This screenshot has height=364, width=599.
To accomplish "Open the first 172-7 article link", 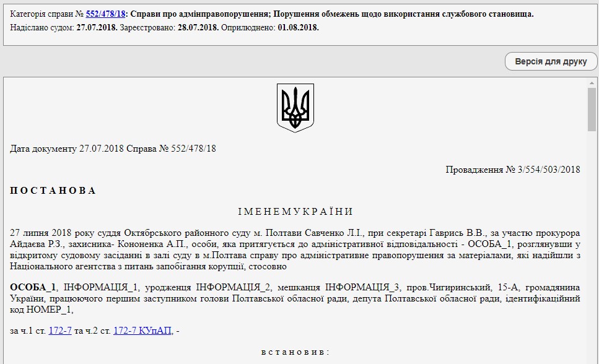I will [60, 331].
